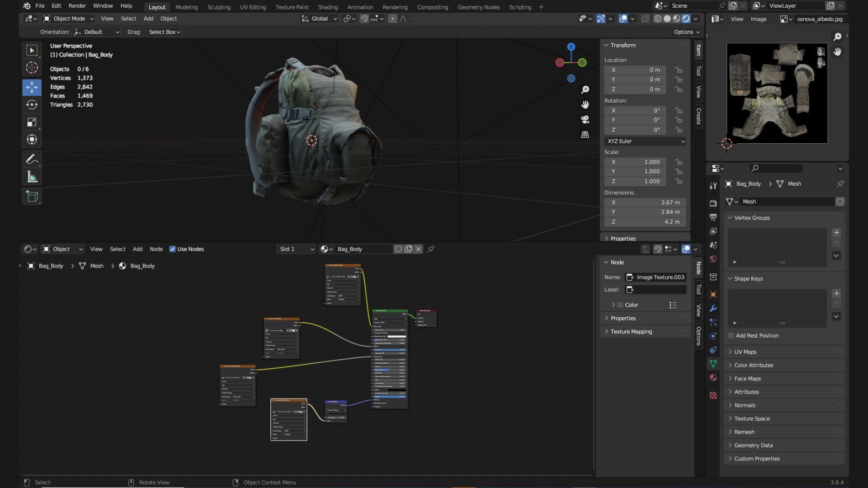The height and width of the screenshot is (488, 868).
Task: Select the Scale tool icon
Action: click(x=32, y=122)
